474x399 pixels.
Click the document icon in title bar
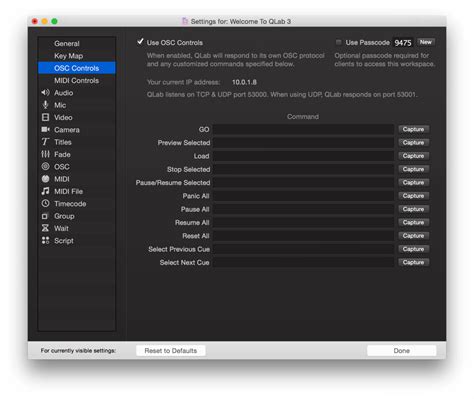185,21
